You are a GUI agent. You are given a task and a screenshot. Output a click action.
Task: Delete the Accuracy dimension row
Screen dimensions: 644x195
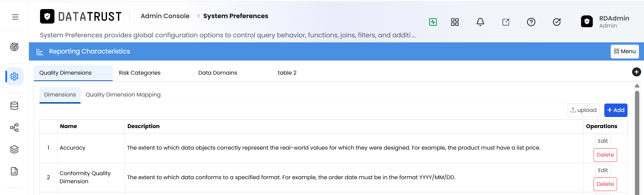point(605,155)
